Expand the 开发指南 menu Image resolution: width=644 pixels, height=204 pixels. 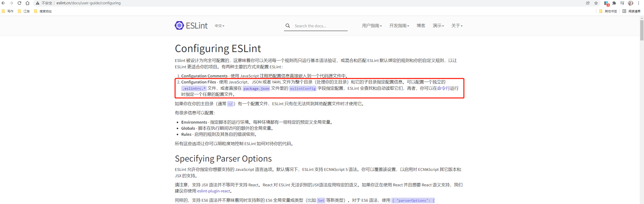pyautogui.click(x=399, y=26)
